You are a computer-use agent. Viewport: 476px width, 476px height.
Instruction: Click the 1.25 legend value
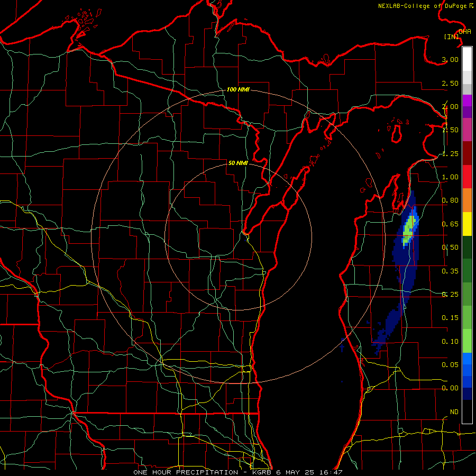pos(450,153)
